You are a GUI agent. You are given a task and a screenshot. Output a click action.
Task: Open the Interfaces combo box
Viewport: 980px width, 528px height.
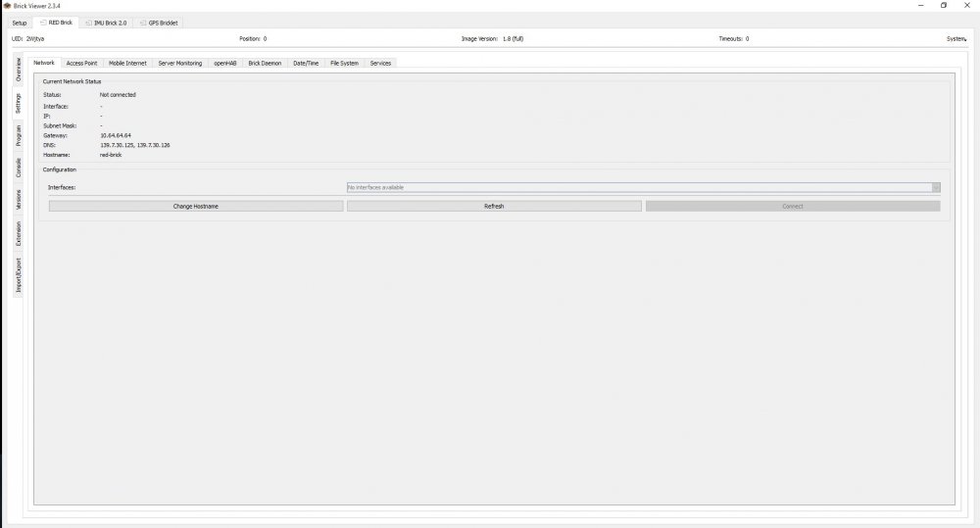pyautogui.click(x=643, y=187)
